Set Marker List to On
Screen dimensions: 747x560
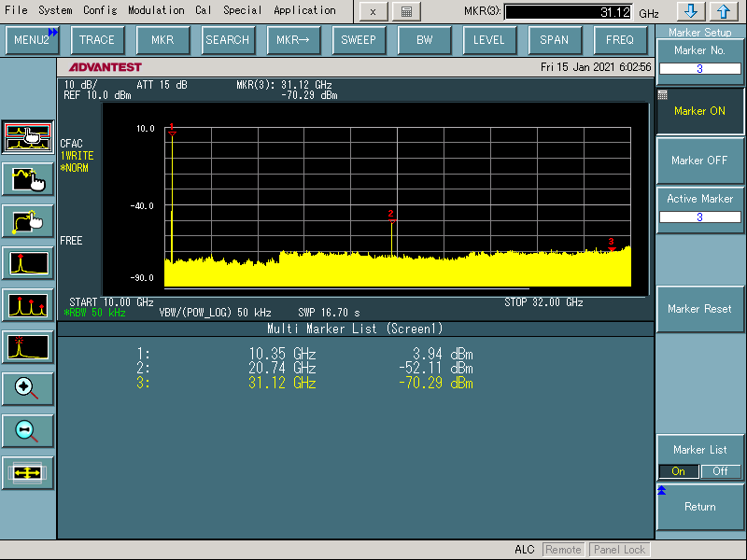(679, 471)
